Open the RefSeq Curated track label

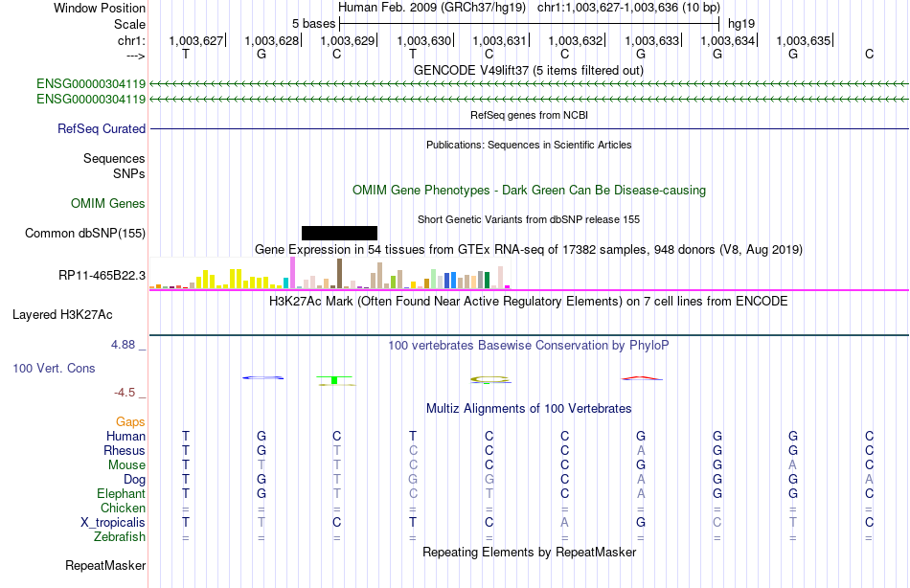point(102,129)
